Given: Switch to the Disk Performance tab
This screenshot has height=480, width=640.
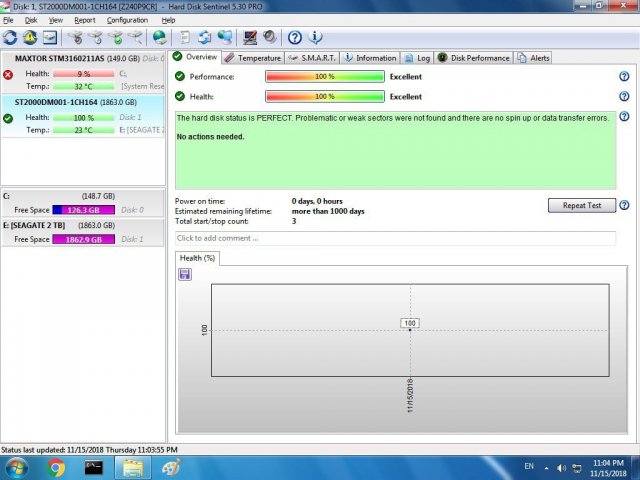Looking at the screenshot, I should coord(475,58).
